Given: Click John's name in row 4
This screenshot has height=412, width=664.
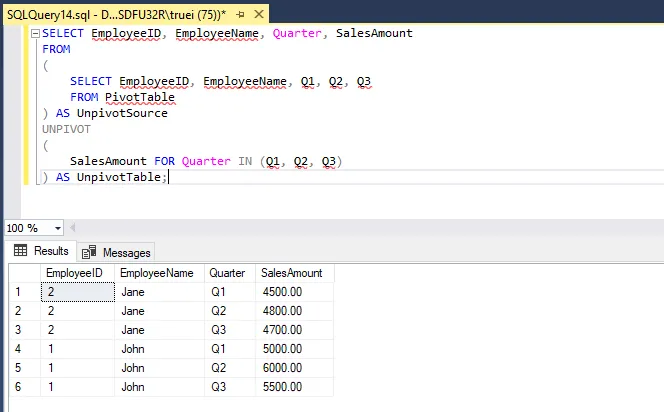Looking at the screenshot, I should tap(160, 349).
